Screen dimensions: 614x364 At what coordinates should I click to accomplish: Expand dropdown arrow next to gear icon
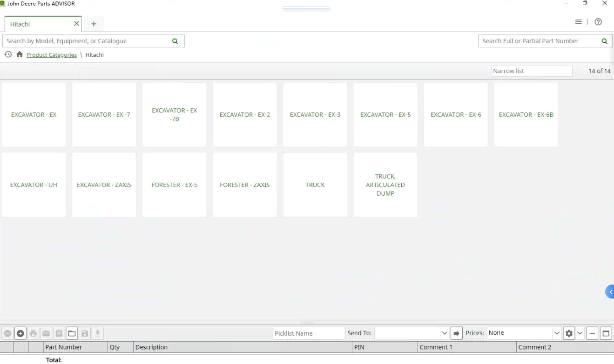click(x=580, y=333)
